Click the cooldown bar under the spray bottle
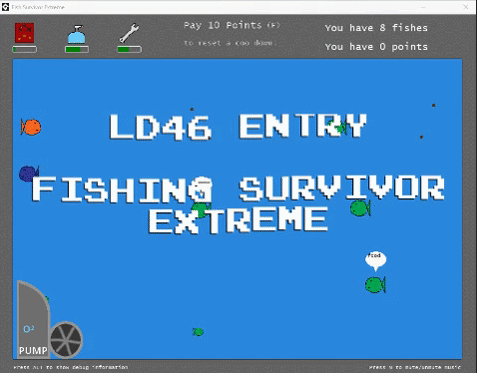The height and width of the screenshot is (373, 477). coord(77,50)
